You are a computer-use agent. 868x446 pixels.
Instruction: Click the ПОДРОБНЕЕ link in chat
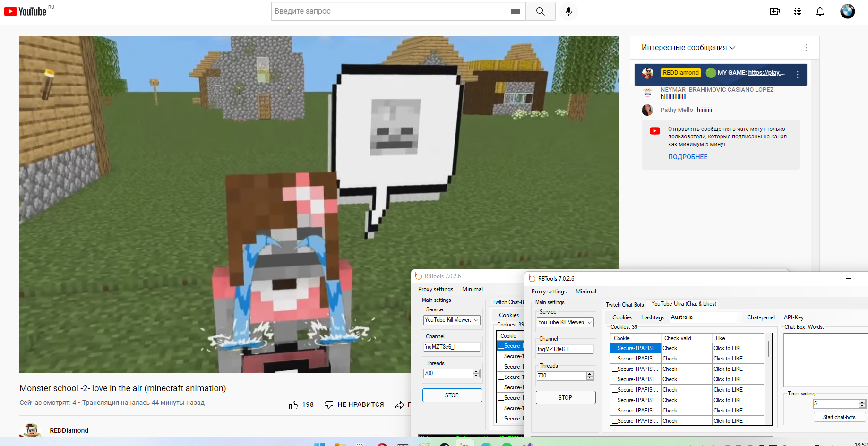coord(688,157)
